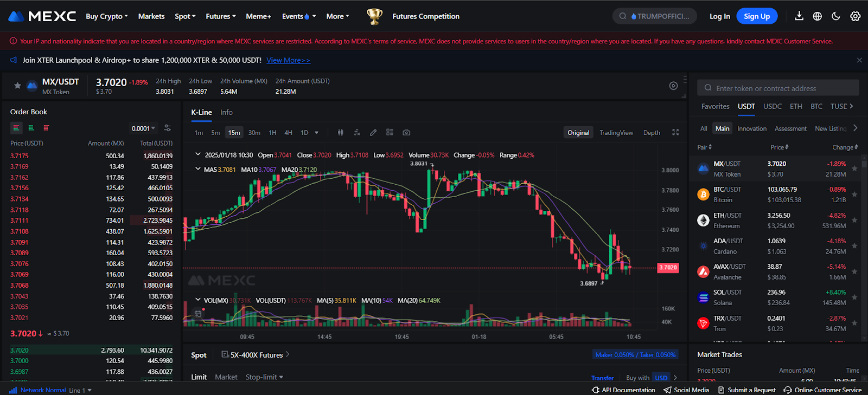
Task: Star the AVAX/USDT pair
Action: point(854,272)
